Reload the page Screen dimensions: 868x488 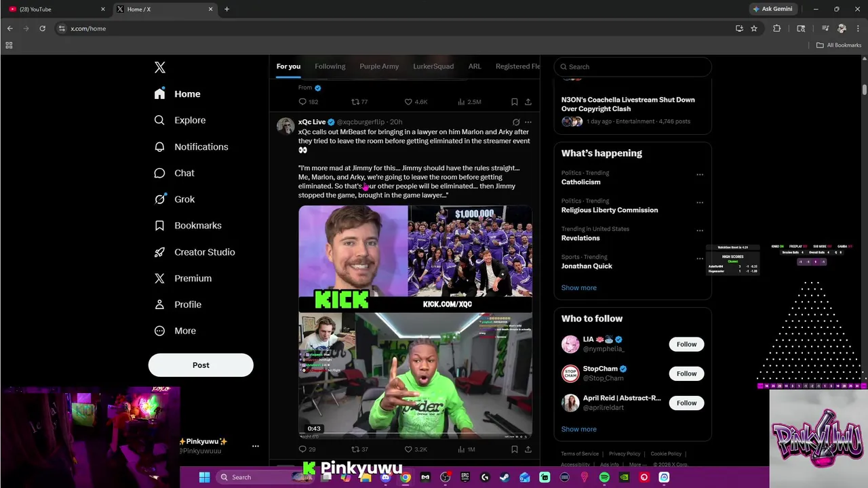coord(42,28)
